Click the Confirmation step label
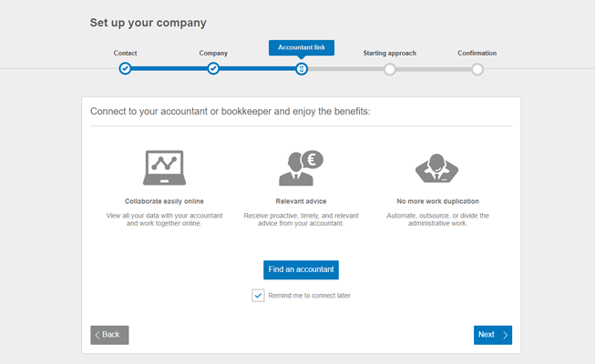This screenshot has height=364, width=595. pos(477,53)
